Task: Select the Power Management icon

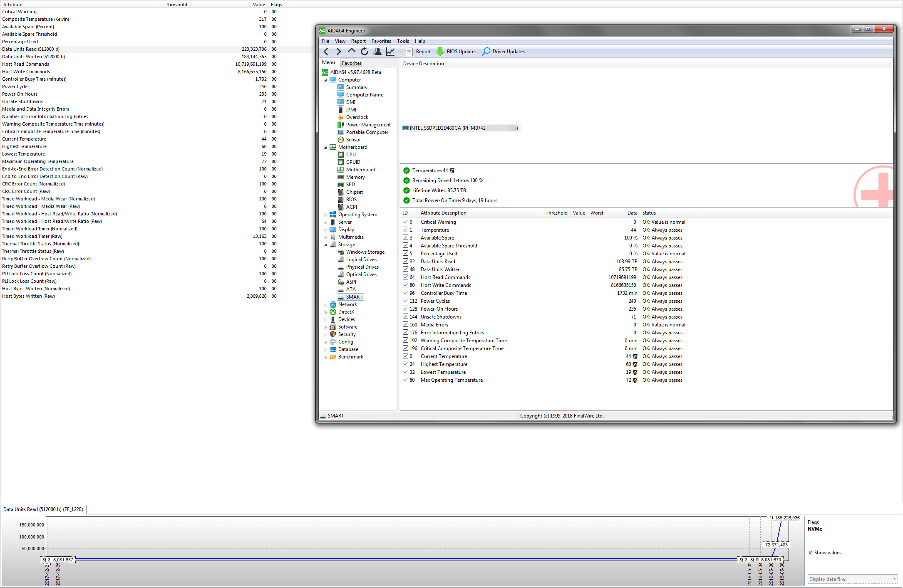Action: point(341,125)
